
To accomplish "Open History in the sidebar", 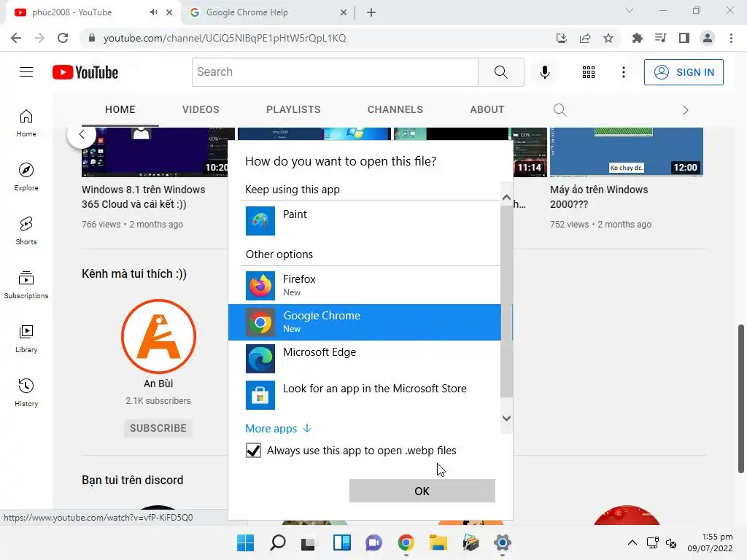I will click(26, 393).
